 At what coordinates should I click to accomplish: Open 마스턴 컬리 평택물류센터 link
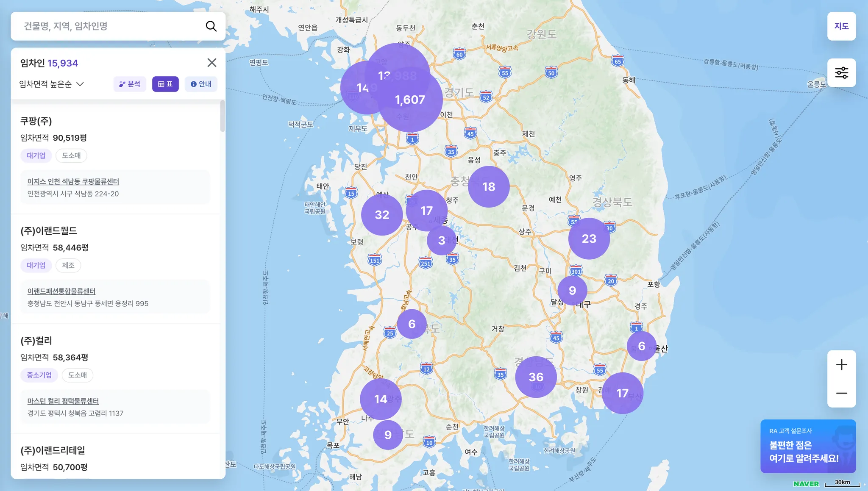63,401
